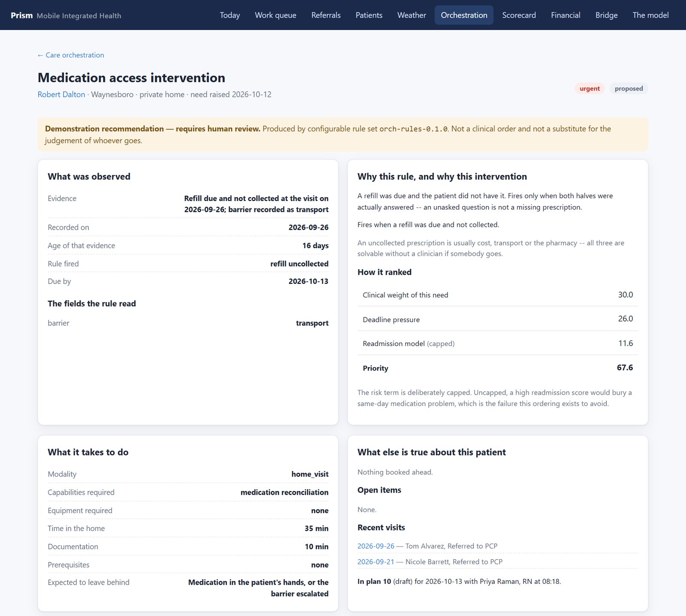Viewport: 686px width, 616px height.
Task: Select the Priority value 67.6
Action: coord(625,367)
